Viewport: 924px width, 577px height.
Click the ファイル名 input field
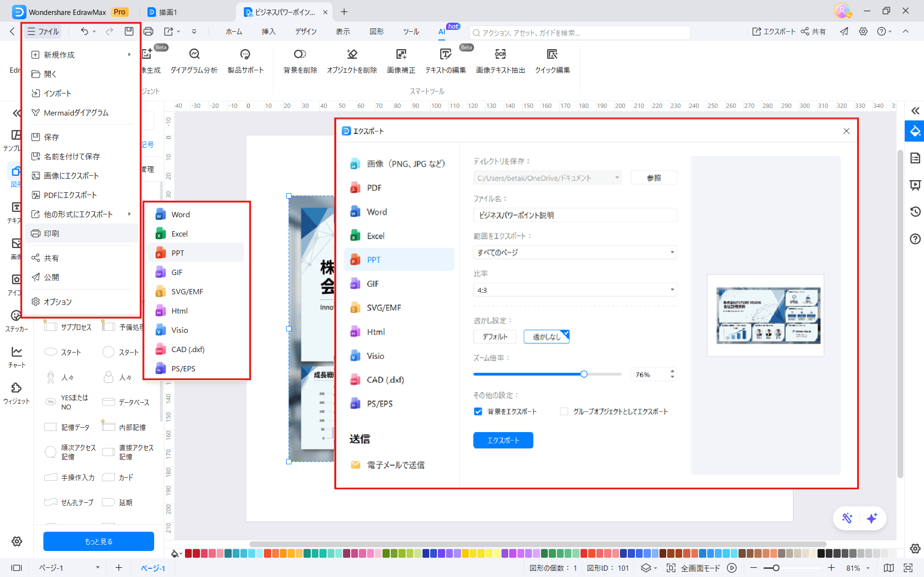tap(574, 215)
